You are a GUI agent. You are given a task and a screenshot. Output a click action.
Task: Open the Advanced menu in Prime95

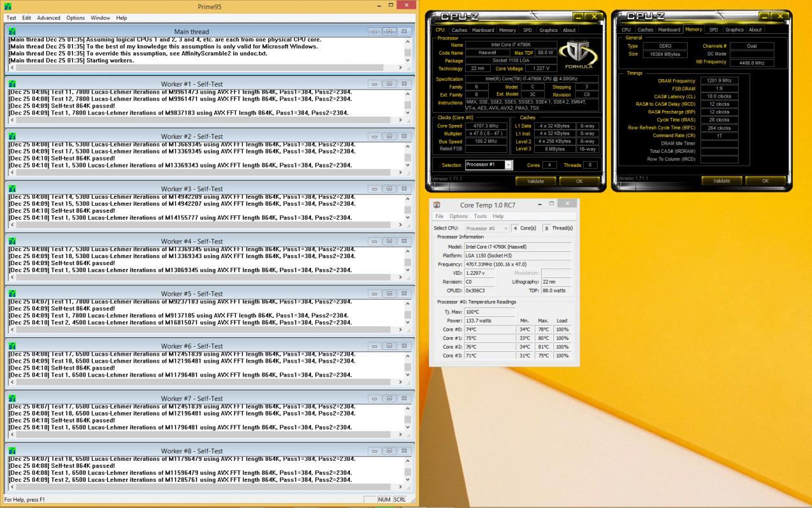click(x=48, y=18)
